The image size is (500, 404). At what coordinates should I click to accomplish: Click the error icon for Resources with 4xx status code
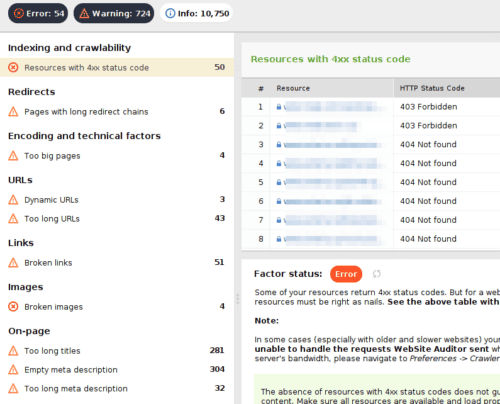point(13,68)
